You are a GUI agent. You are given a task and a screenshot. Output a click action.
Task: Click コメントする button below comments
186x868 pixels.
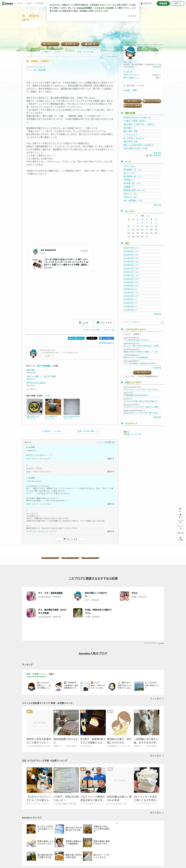(70, 539)
